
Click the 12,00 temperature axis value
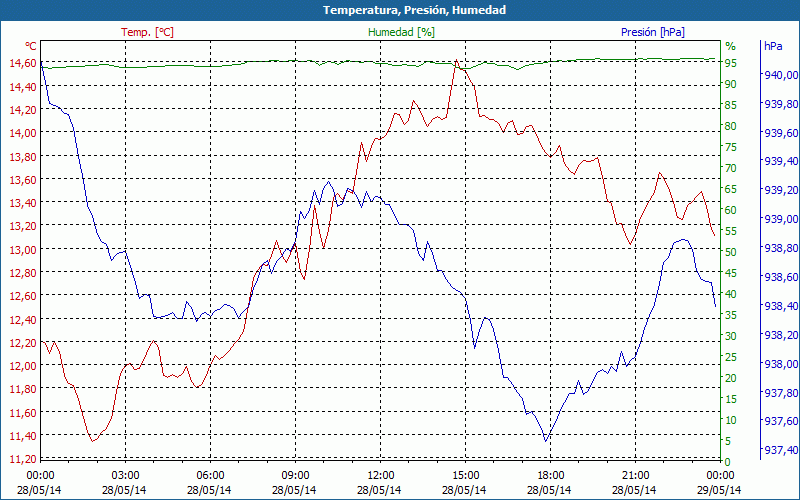(23, 366)
